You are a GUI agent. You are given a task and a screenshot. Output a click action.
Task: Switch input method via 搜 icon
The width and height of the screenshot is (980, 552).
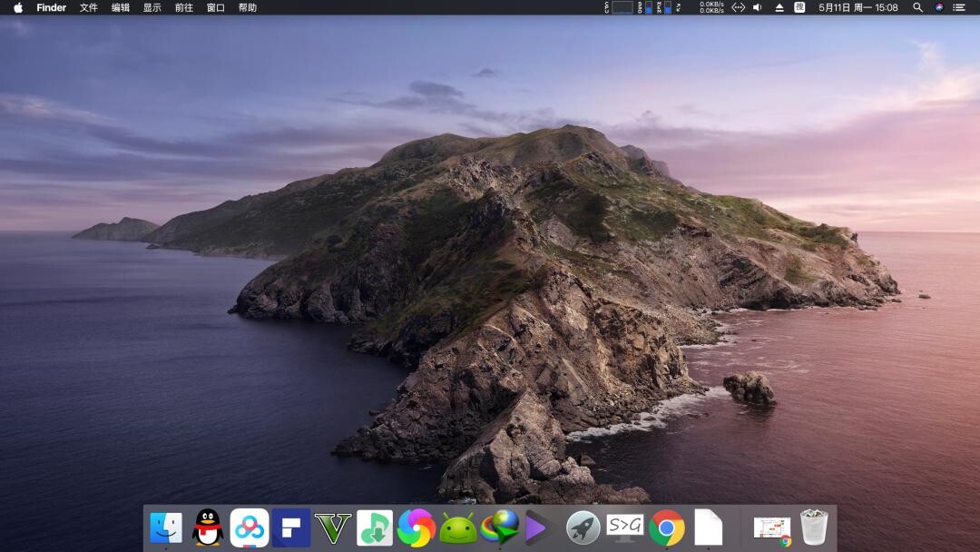point(799,7)
